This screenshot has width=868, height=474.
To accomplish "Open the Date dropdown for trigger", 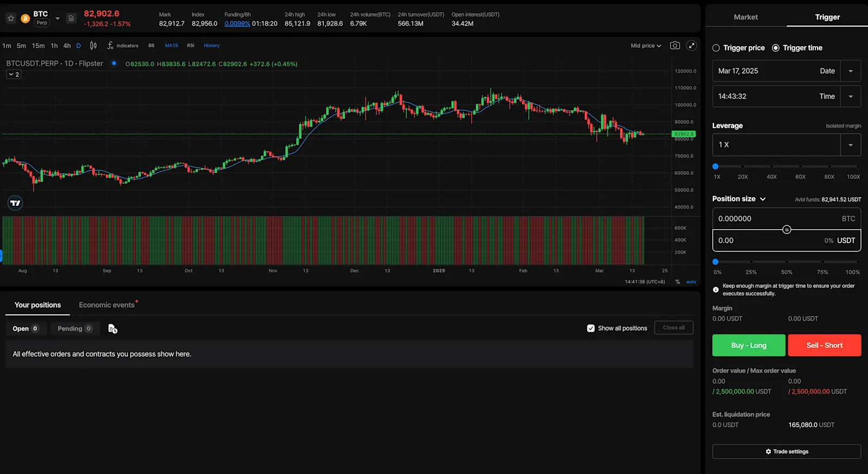I will click(x=851, y=71).
